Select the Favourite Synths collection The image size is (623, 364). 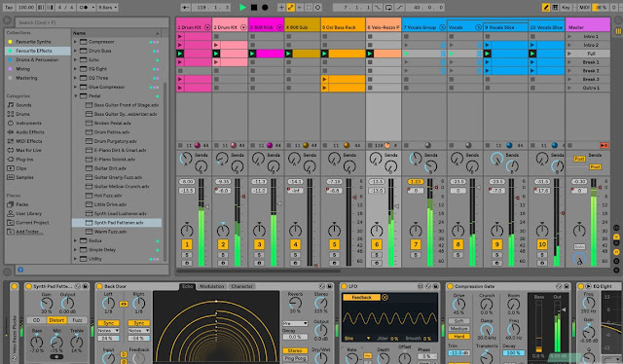point(33,42)
